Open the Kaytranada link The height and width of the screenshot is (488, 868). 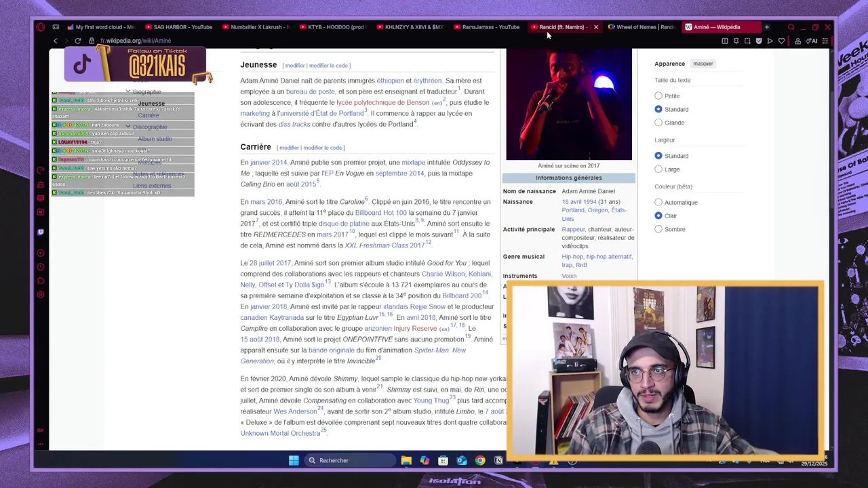pyautogui.click(x=287, y=317)
